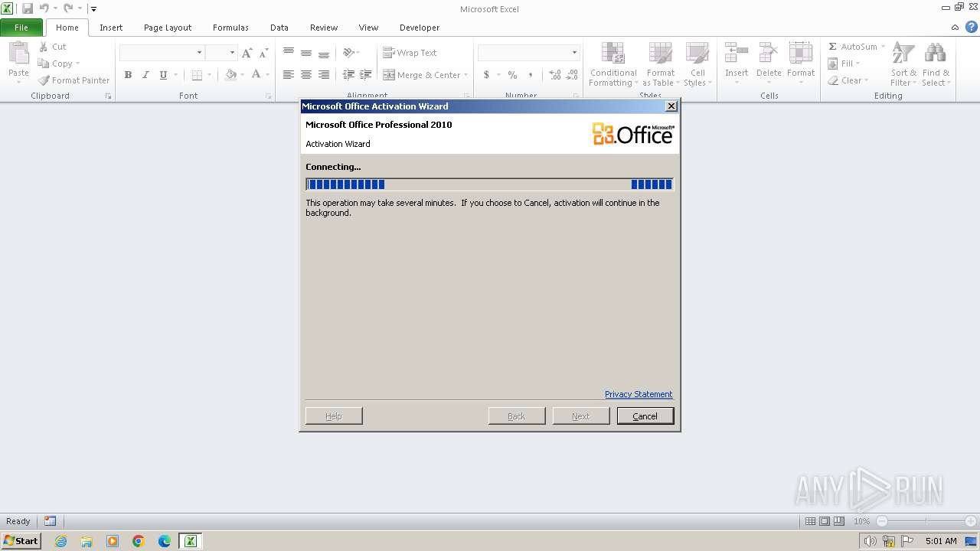Screen dimensions: 980x551
Task: Click the Fill Color bucket
Action: [230, 75]
